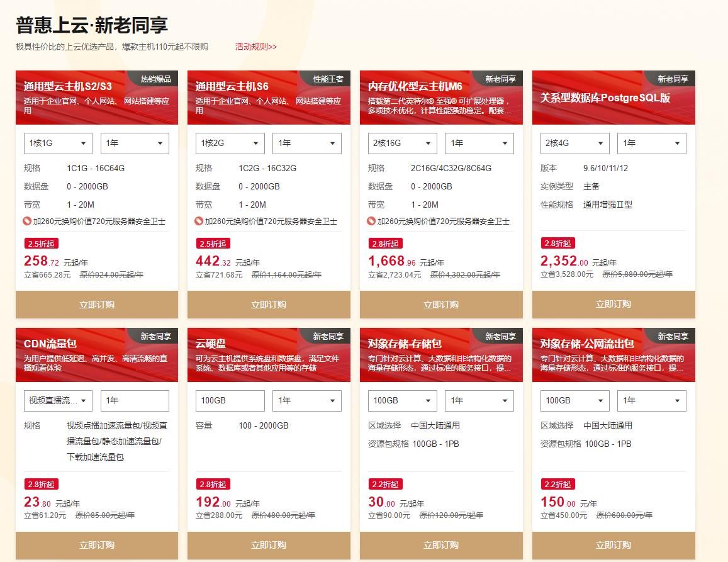This screenshot has width=728, height=562.
Task: Open 2核4G spec dropdown for PostgreSQL
Action: [x=574, y=143]
